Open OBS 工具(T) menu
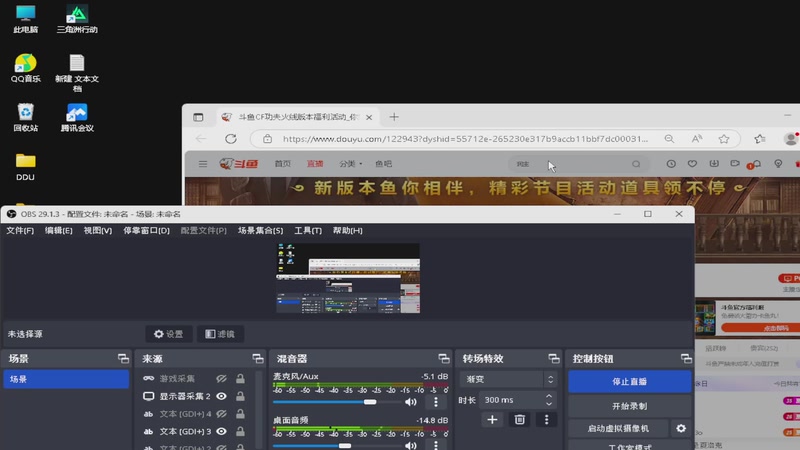800x450 pixels. click(x=308, y=231)
